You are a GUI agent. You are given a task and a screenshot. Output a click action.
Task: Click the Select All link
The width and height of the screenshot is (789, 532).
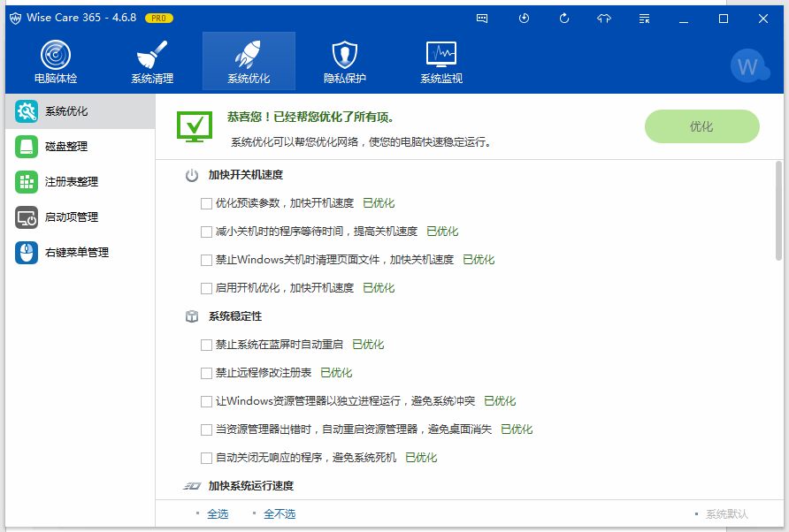pyautogui.click(x=218, y=513)
